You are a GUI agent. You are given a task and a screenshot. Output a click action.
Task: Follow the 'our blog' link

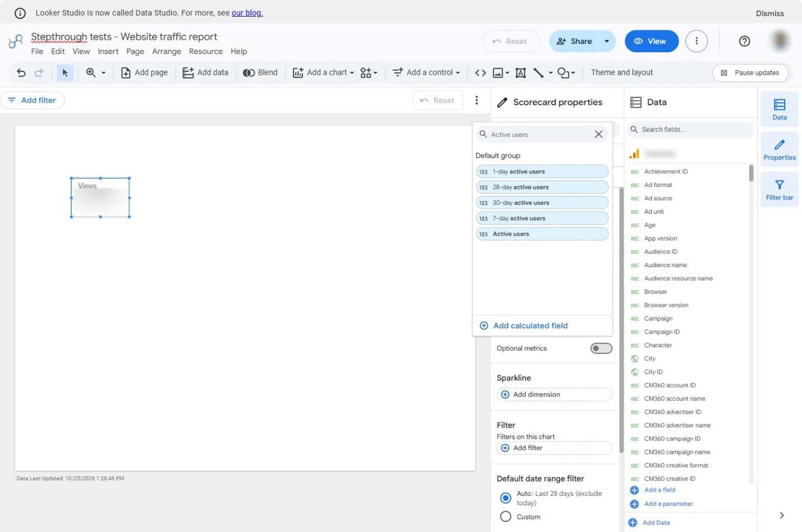click(247, 12)
